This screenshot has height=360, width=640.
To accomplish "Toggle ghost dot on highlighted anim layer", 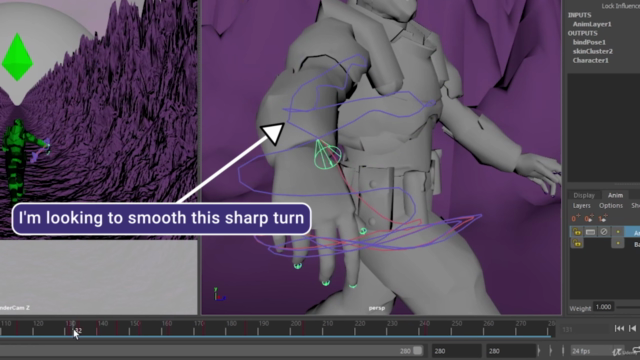I will coord(618,232).
